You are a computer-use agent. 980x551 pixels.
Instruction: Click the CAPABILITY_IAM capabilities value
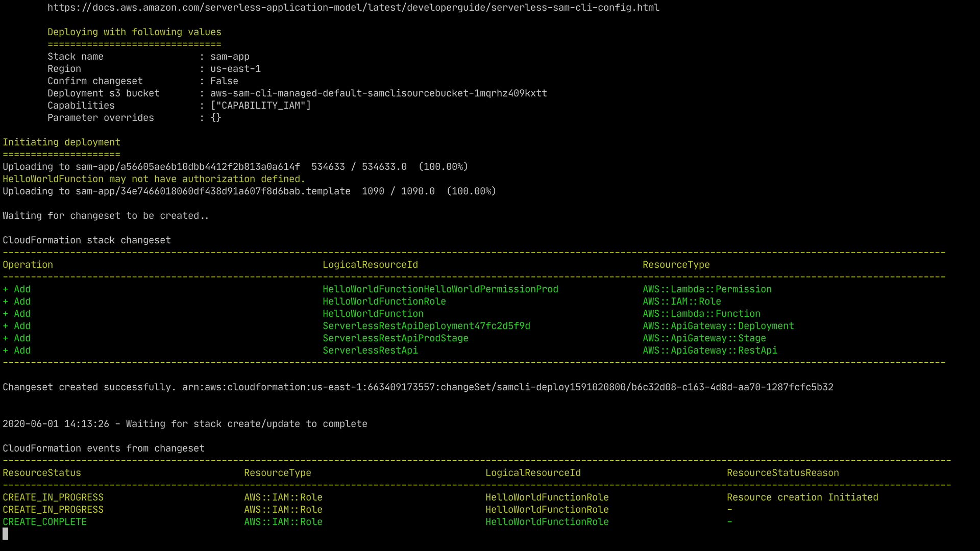[260, 106]
